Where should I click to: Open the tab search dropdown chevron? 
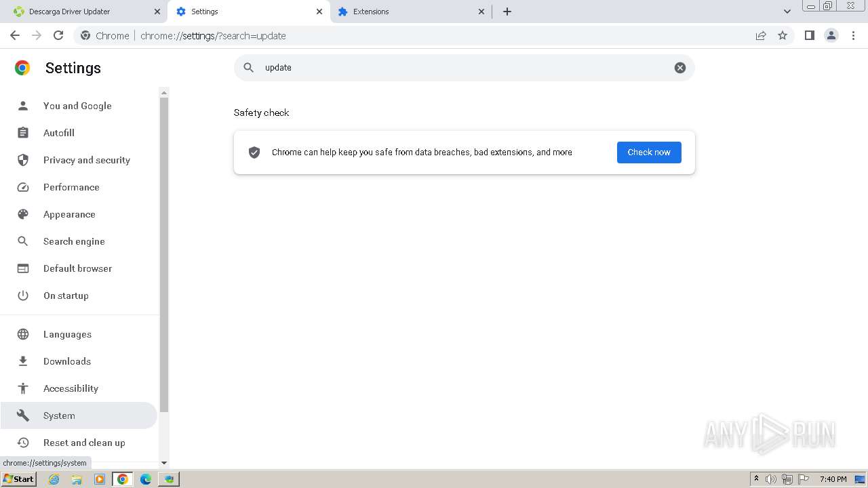pyautogui.click(x=787, y=12)
